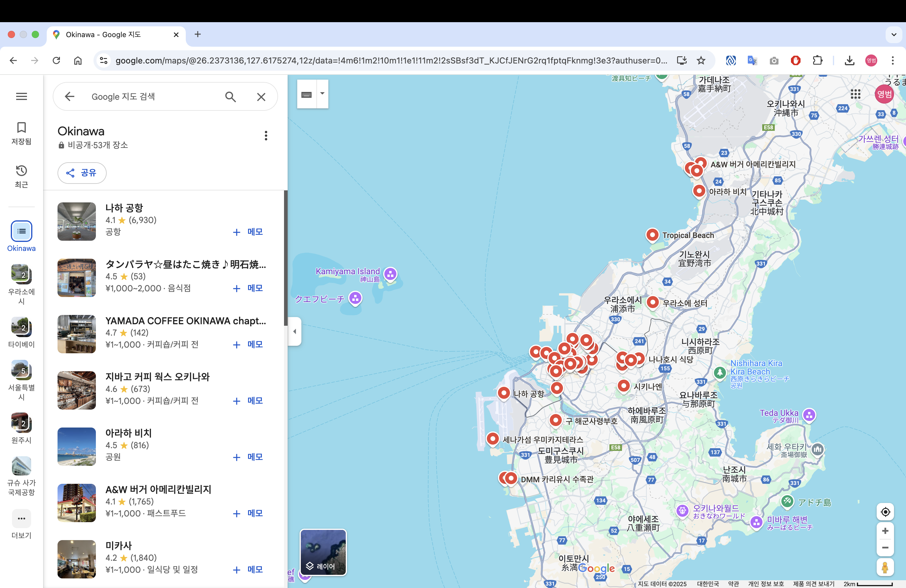The width and height of the screenshot is (906, 588).
Task: Open 나하 공항 list entry title
Action: tap(124, 208)
